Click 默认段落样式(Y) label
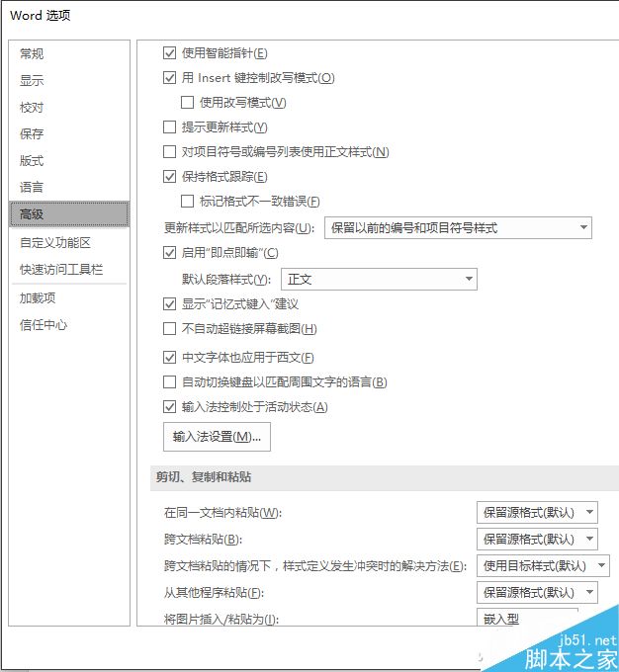 coord(226,280)
